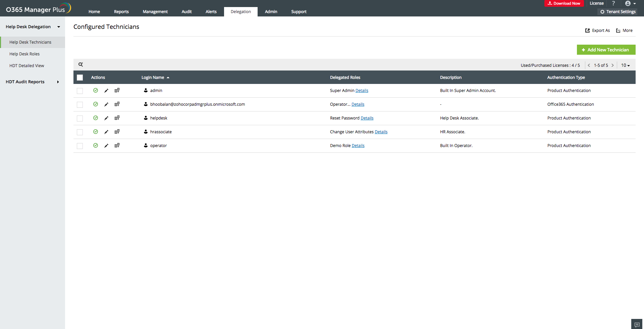Open the help question mark icon
The width and height of the screenshot is (644, 329).
613,3
